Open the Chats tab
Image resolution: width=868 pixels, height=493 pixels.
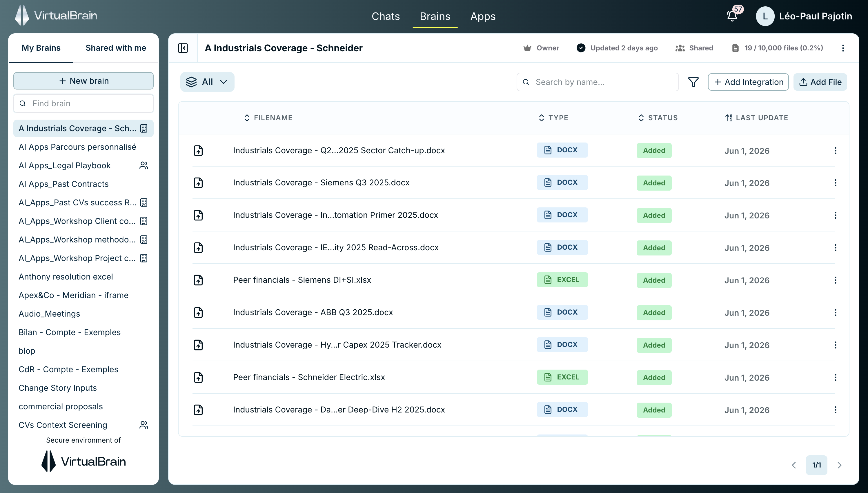(386, 16)
